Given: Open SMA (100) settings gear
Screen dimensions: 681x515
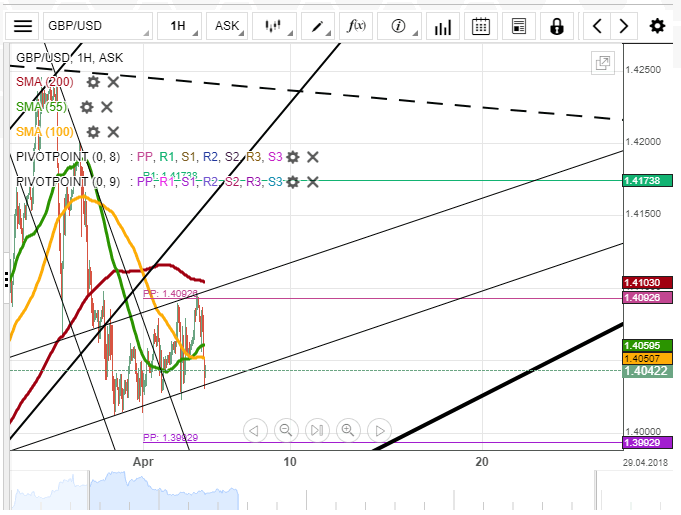Looking at the screenshot, I should coord(93,132).
